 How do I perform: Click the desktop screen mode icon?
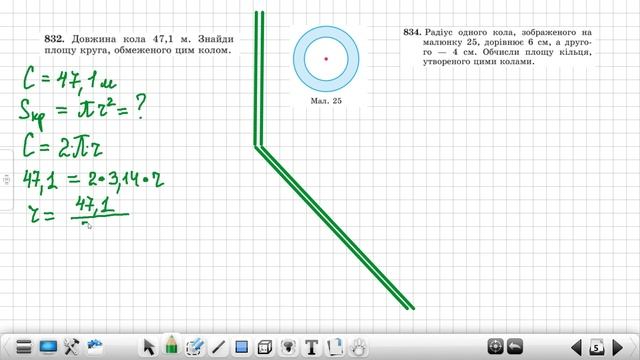click(x=48, y=347)
